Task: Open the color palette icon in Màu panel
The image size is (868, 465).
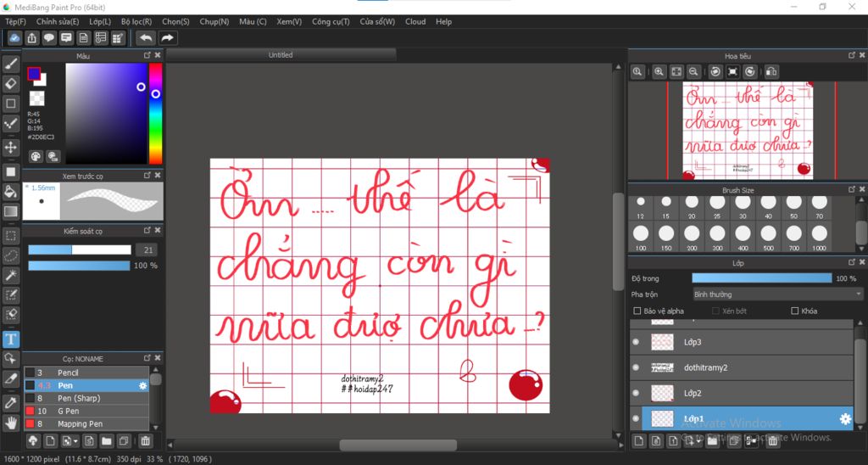Action: coord(36,156)
